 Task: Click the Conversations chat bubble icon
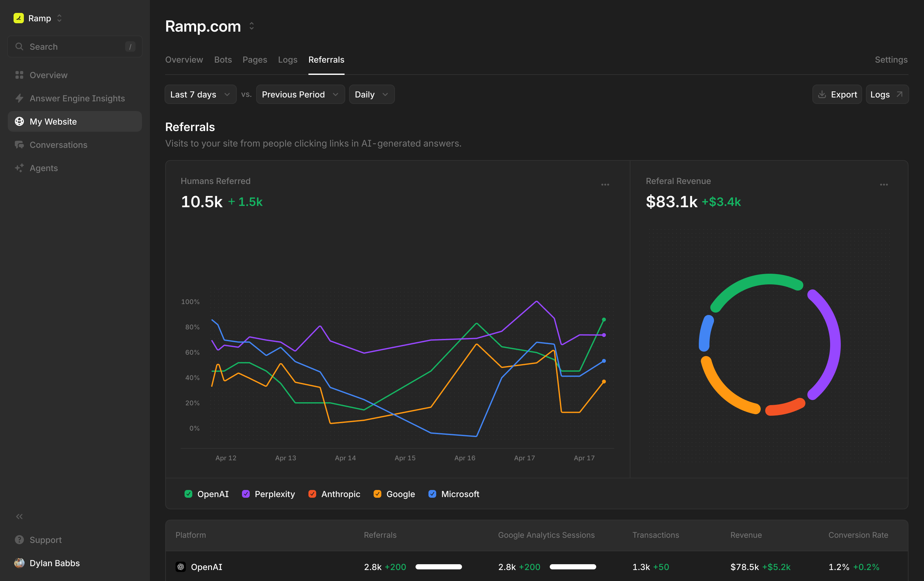19,145
